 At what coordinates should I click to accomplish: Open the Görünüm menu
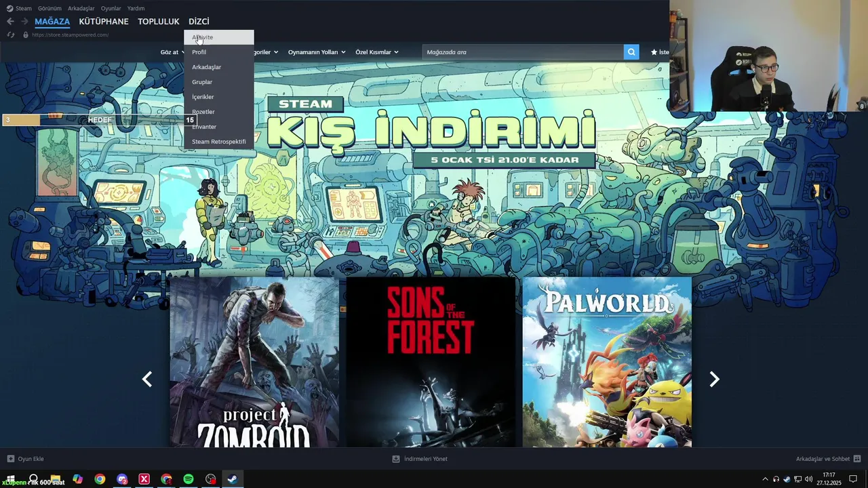point(50,8)
